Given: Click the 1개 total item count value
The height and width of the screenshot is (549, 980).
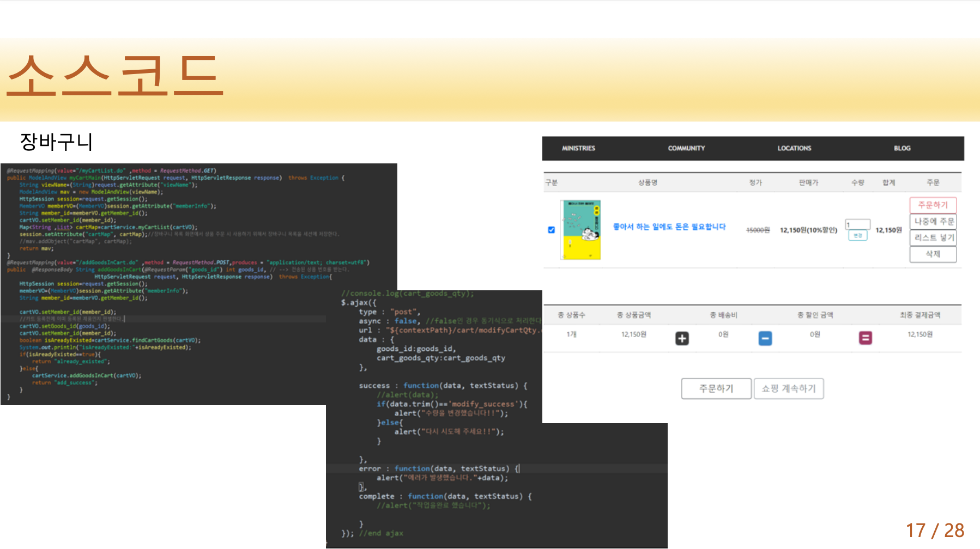Looking at the screenshot, I should [571, 334].
